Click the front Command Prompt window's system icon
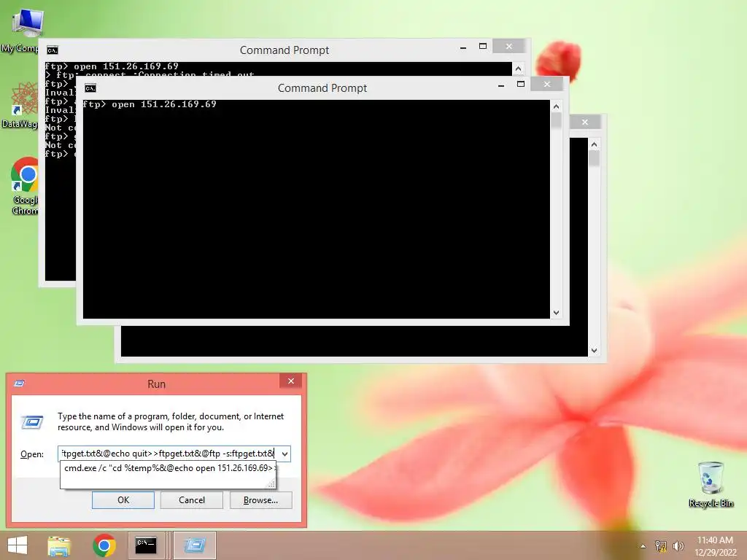 coord(90,88)
